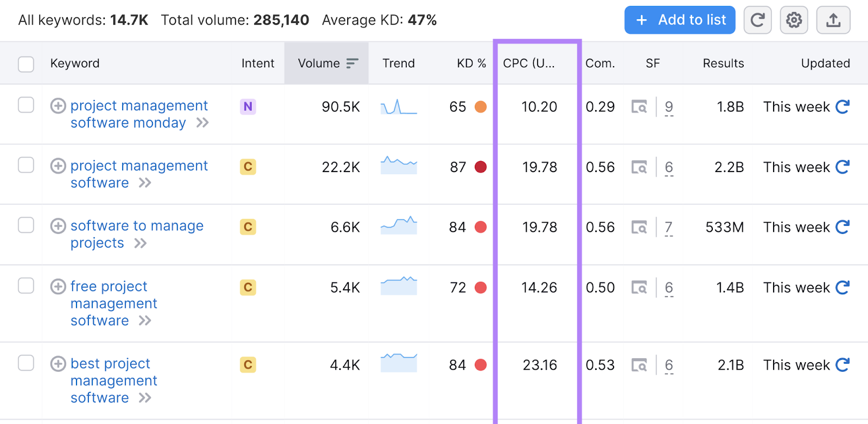Open SERP features count 9
Screen dimensions: 868x424
tap(669, 107)
